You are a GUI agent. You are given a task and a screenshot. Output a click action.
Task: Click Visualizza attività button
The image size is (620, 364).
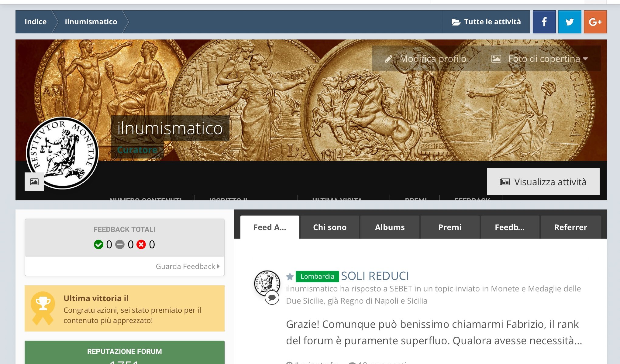pyautogui.click(x=543, y=182)
